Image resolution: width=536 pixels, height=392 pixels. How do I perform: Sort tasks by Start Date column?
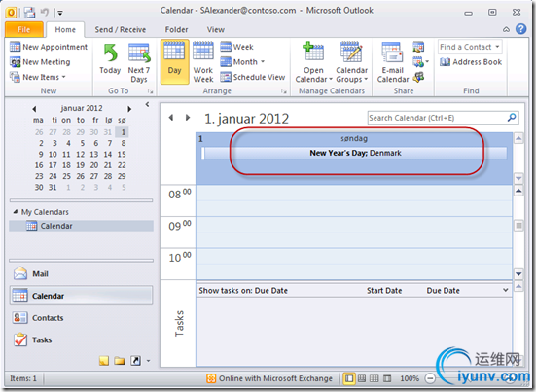(384, 291)
